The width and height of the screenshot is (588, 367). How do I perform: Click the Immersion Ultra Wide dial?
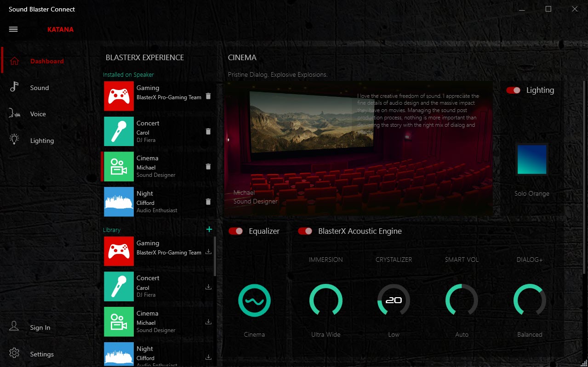coord(326,300)
